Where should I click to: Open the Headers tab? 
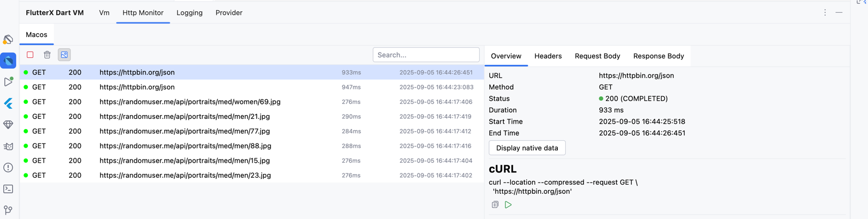click(x=548, y=56)
